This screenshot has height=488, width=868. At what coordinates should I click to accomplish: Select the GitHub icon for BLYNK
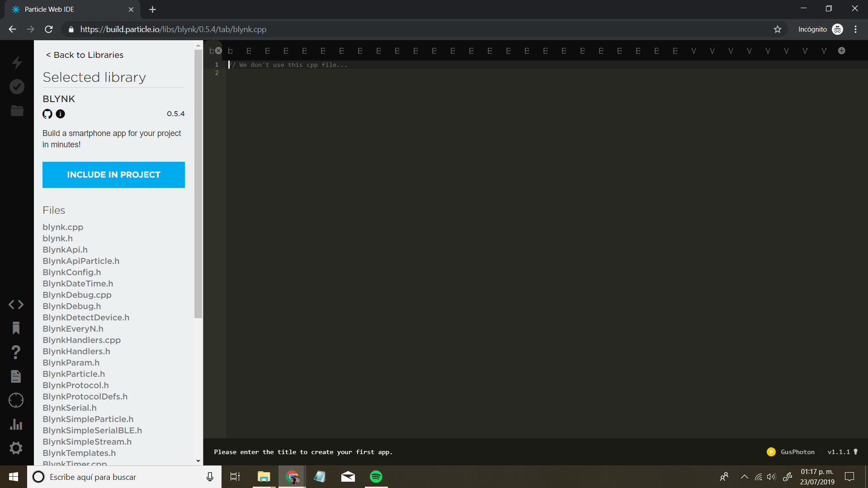[47, 114]
